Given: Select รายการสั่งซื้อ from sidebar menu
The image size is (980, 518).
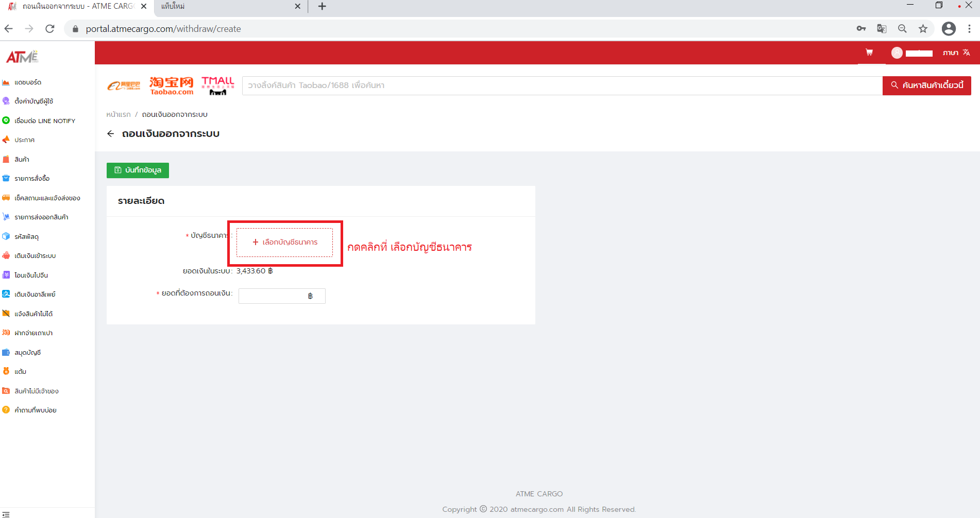Looking at the screenshot, I should 32,179.
